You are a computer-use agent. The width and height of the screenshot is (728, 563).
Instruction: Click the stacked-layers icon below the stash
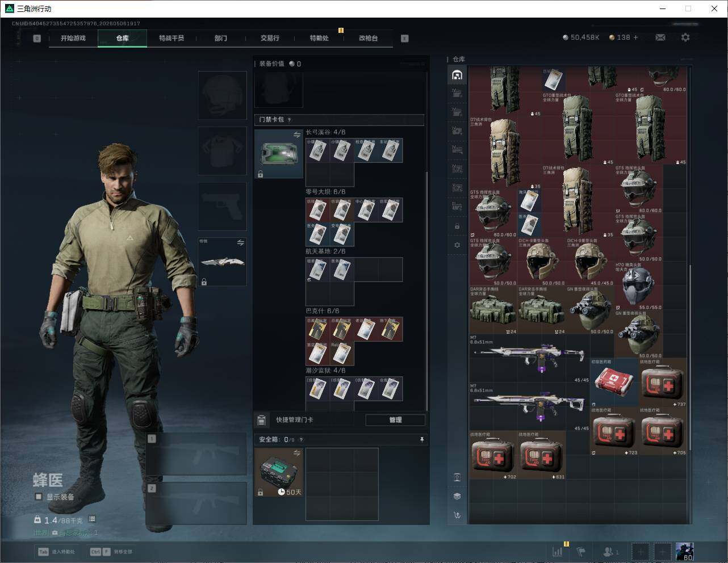pos(457,496)
